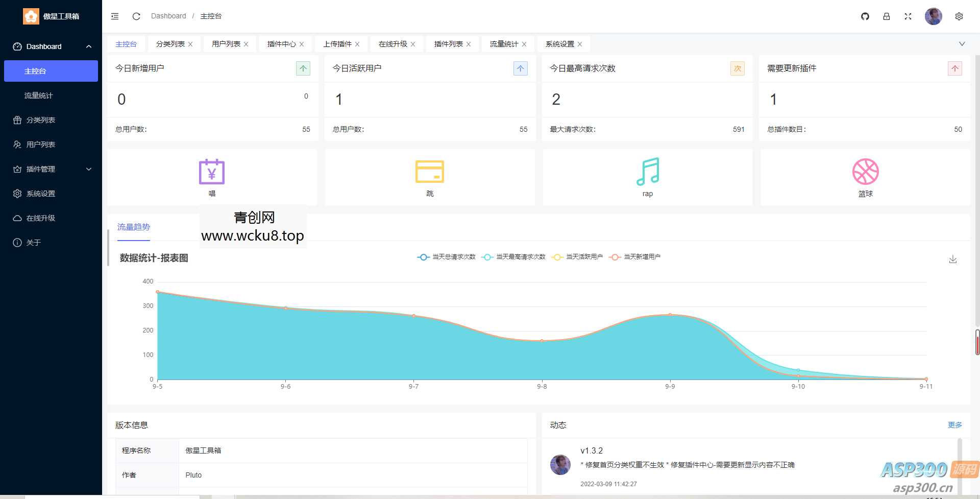This screenshot has height=499, width=980.
Task: Download the chart using the download icon
Action: point(952,259)
